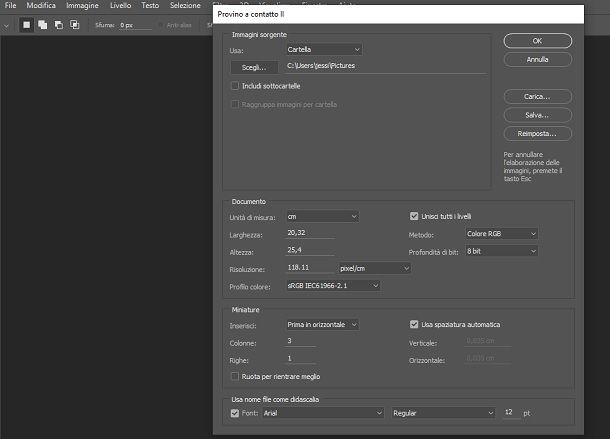The image size is (610, 439).
Task: Click the Carica... button
Action: click(x=538, y=97)
